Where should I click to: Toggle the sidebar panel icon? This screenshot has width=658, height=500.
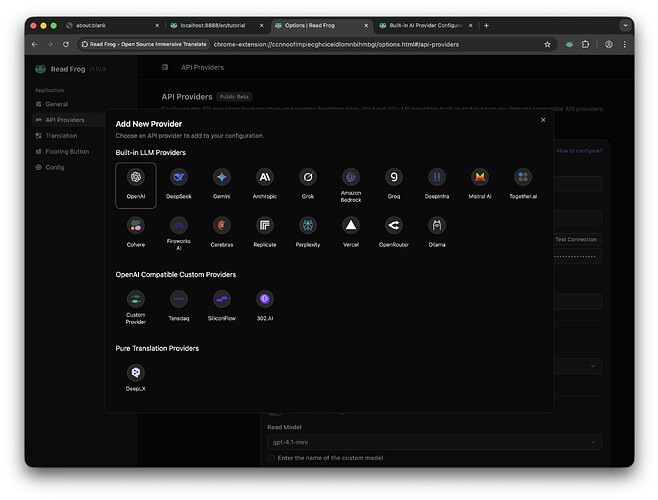click(165, 67)
